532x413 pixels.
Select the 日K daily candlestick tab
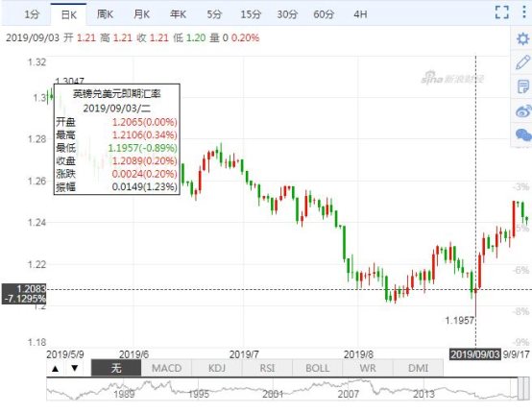point(68,14)
